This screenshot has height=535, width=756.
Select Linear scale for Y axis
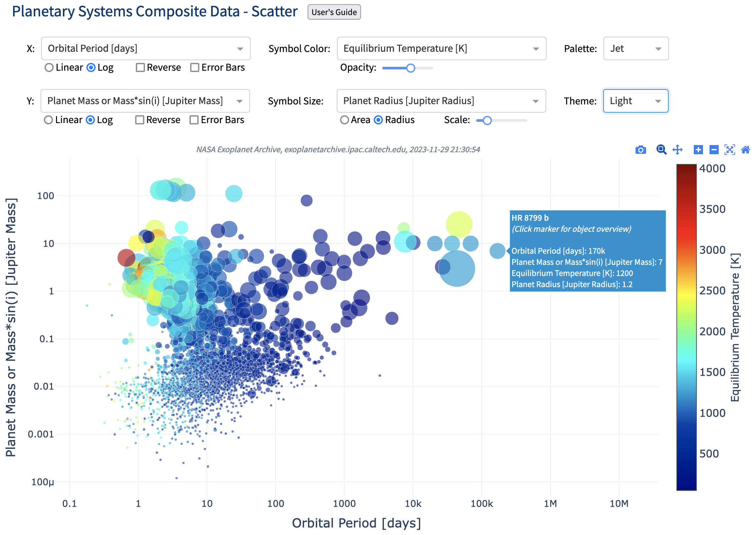coord(48,120)
